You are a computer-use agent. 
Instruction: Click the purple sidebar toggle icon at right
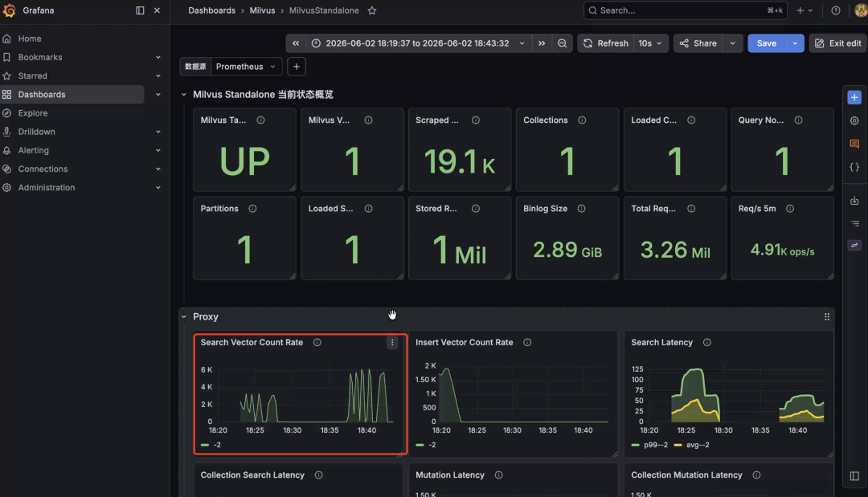click(854, 245)
